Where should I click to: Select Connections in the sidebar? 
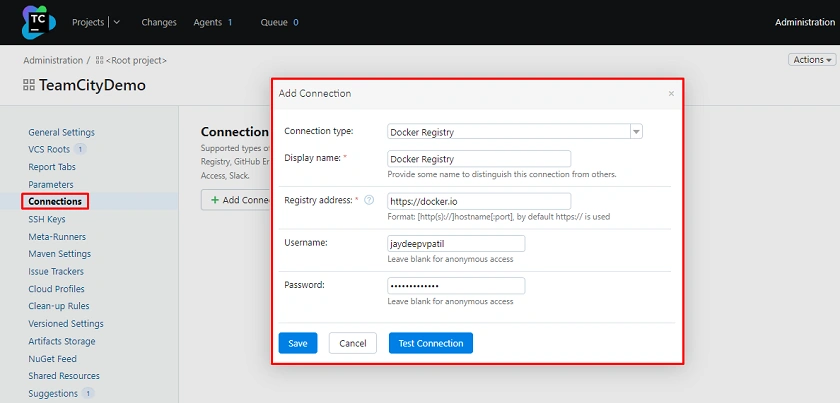55,202
